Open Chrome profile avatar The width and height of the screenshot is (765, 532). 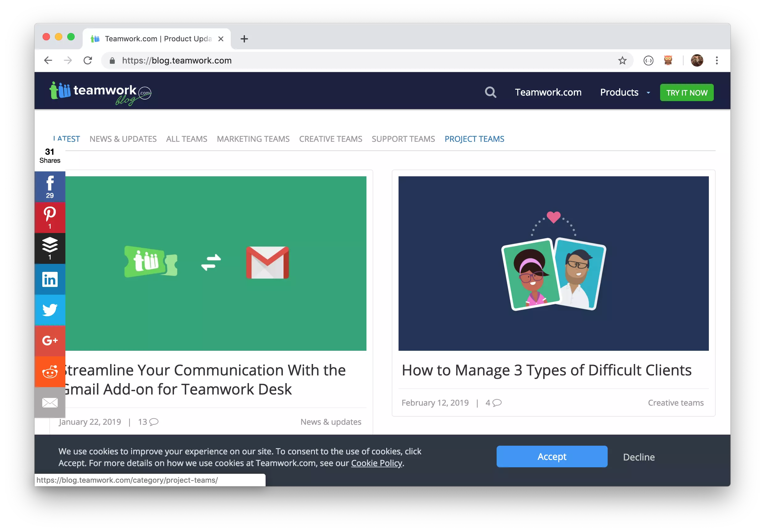click(x=697, y=60)
